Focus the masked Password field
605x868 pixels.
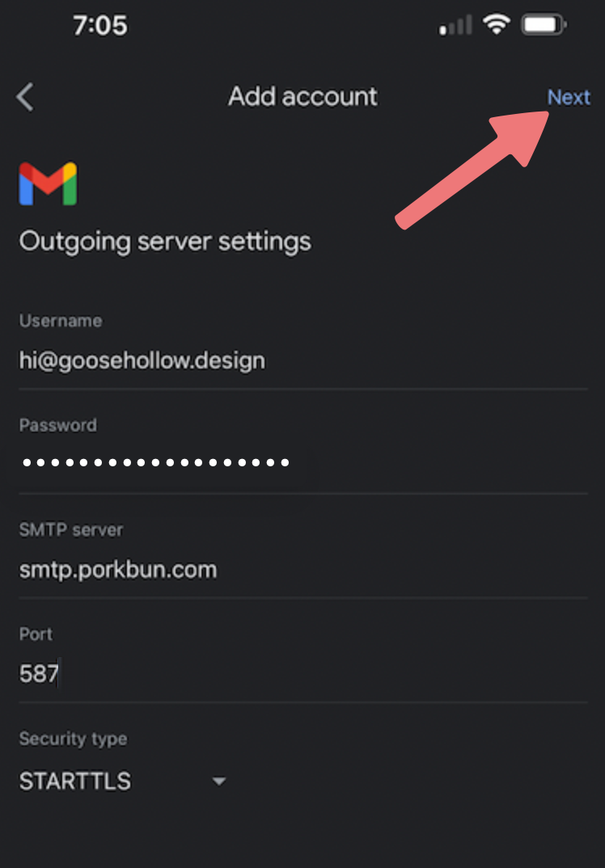click(x=303, y=462)
